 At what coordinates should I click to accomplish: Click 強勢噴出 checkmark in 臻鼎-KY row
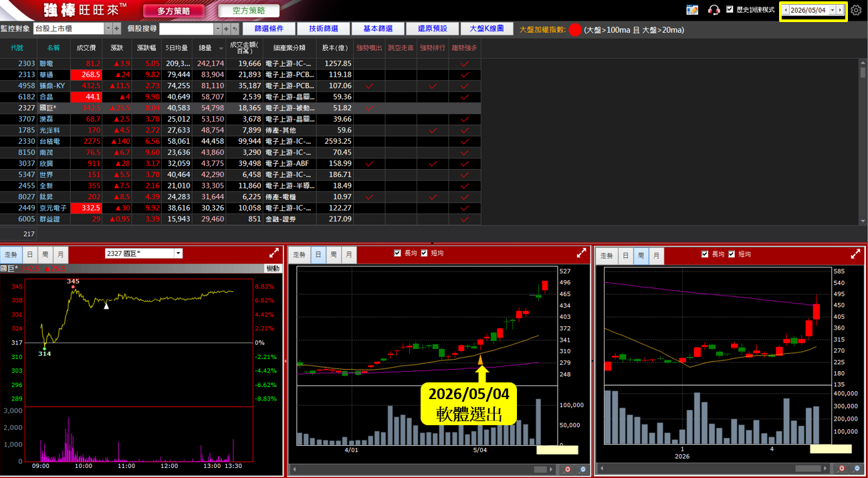click(x=369, y=86)
